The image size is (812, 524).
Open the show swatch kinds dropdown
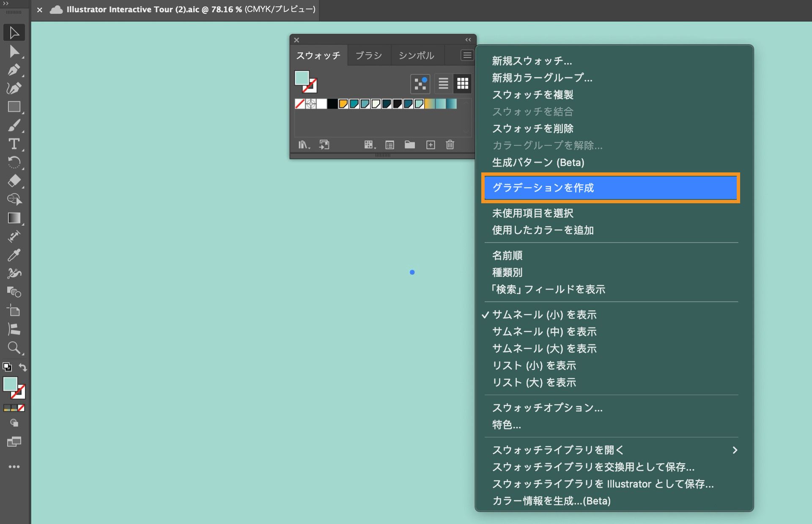pyautogui.click(x=370, y=145)
